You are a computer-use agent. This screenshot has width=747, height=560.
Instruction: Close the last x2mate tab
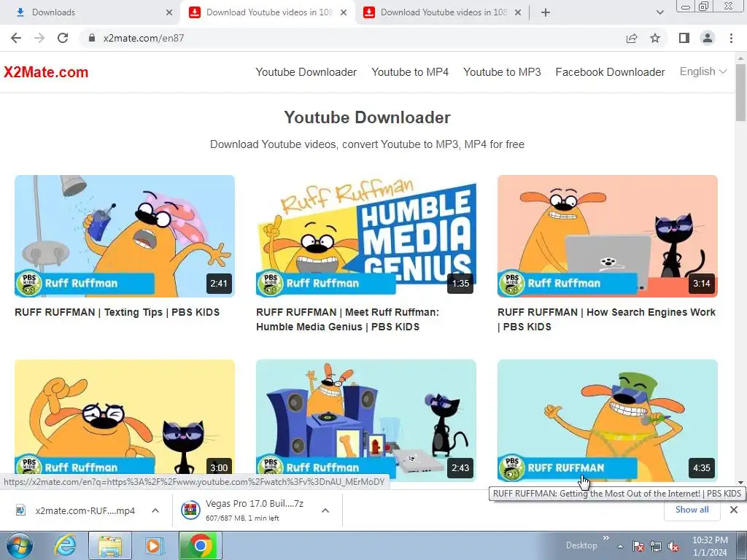(x=518, y=12)
